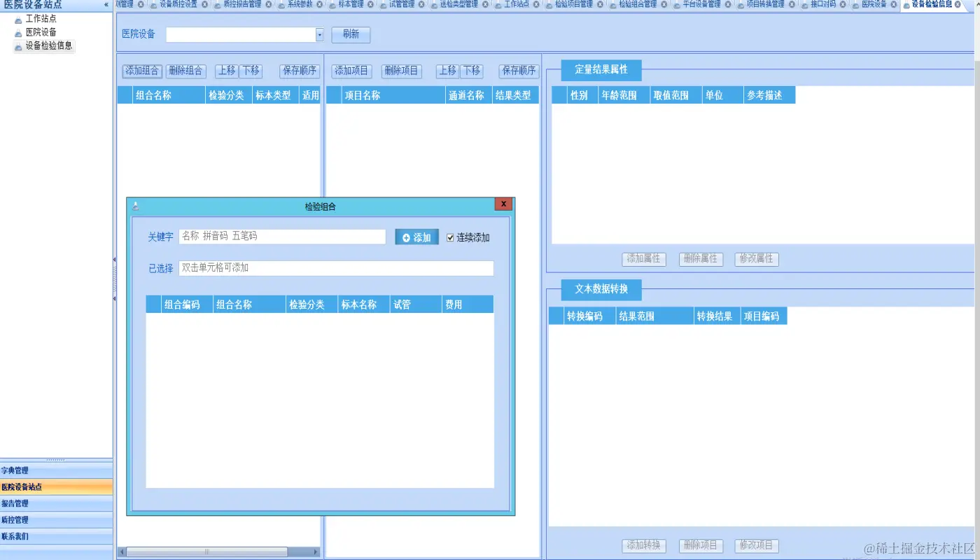This screenshot has height=560, width=980.
Task: Close the 检验组合 dialog with the red X
Action: pos(503,204)
